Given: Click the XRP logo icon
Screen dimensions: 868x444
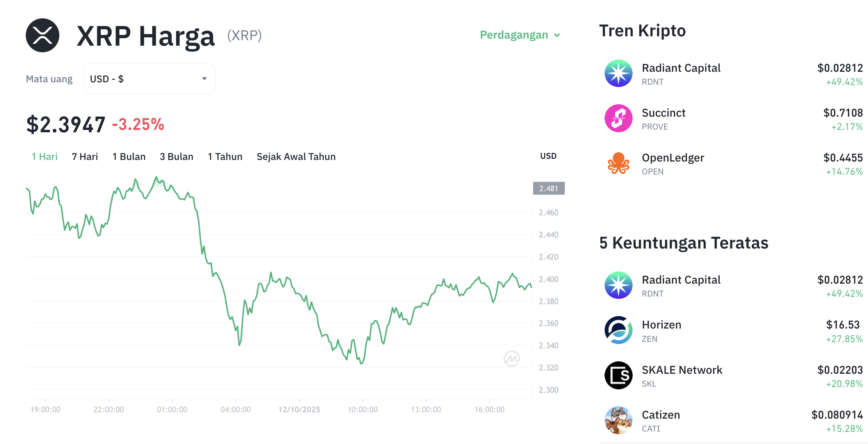Looking at the screenshot, I should 43,35.
